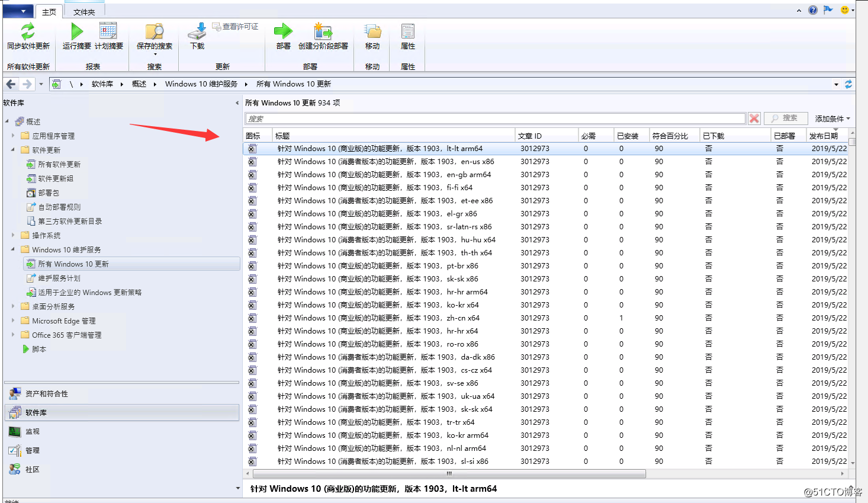Viewport: 868px width, 503px height.
Task: Clear search with the red X button
Action: click(754, 118)
